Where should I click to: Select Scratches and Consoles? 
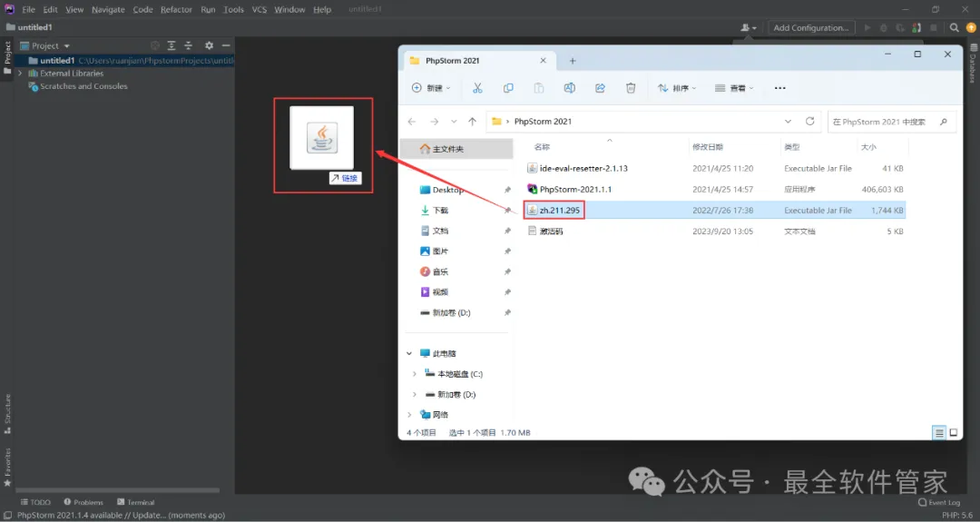click(83, 86)
